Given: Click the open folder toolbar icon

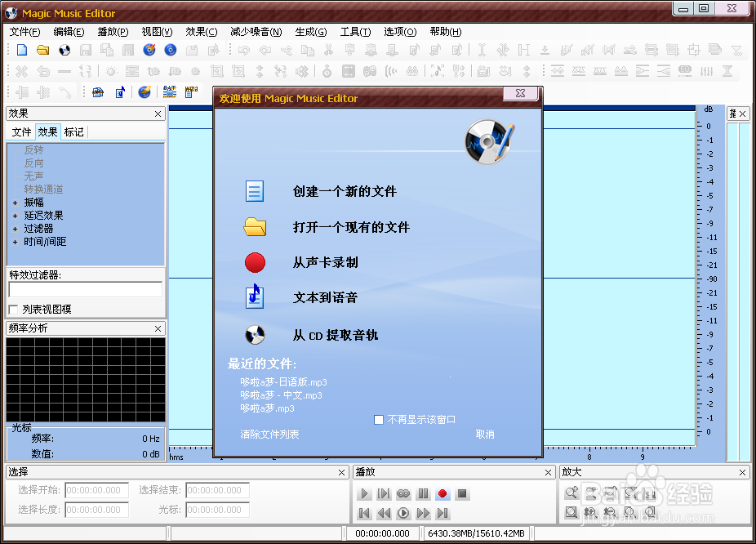Looking at the screenshot, I should 43,50.
